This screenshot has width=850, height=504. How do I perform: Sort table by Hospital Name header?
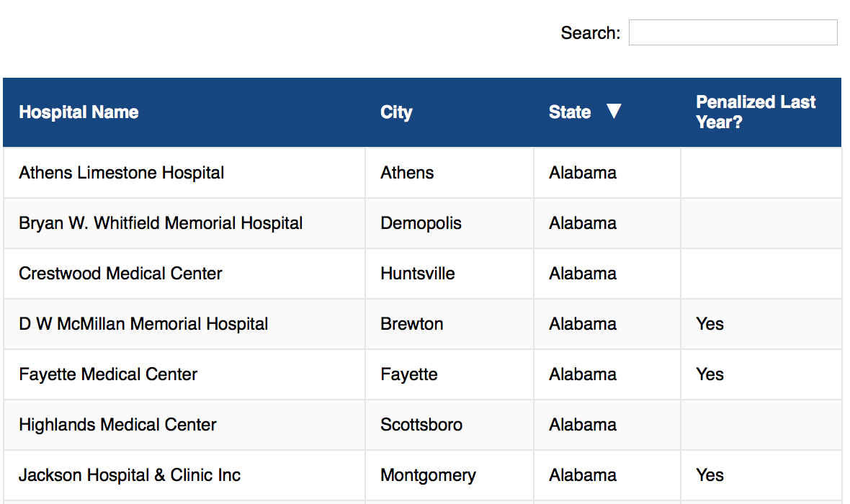[x=79, y=112]
